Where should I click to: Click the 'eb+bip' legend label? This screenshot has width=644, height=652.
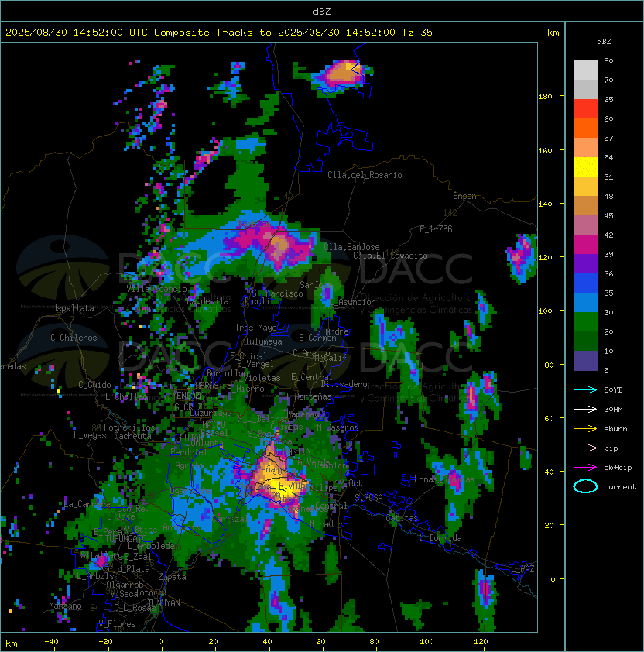click(x=618, y=468)
